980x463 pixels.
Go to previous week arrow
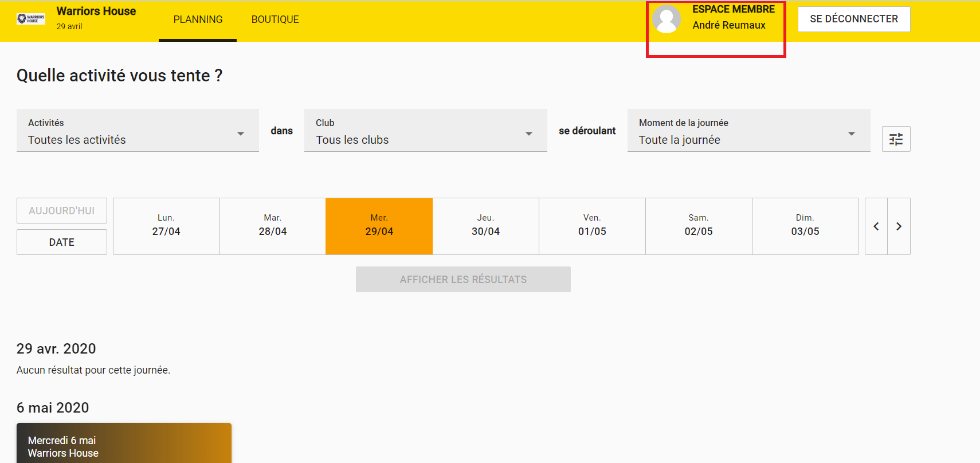click(x=876, y=226)
